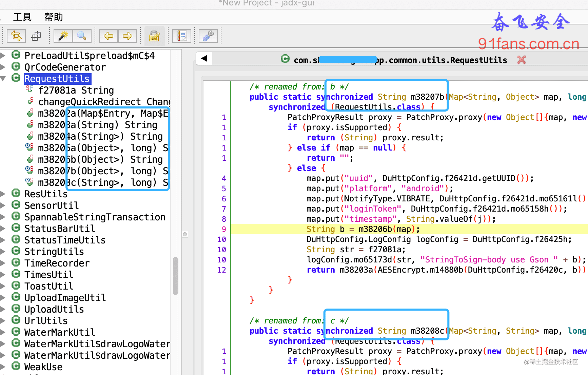
Task: Click the m38208c method name in code
Action: [x=427, y=331]
